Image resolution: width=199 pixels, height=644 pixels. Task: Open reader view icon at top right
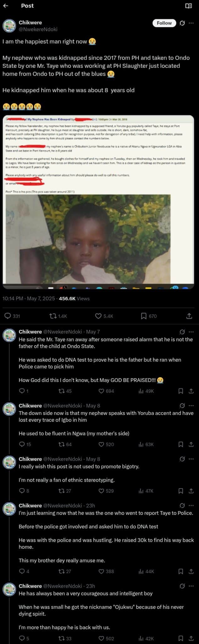(x=188, y=6)
